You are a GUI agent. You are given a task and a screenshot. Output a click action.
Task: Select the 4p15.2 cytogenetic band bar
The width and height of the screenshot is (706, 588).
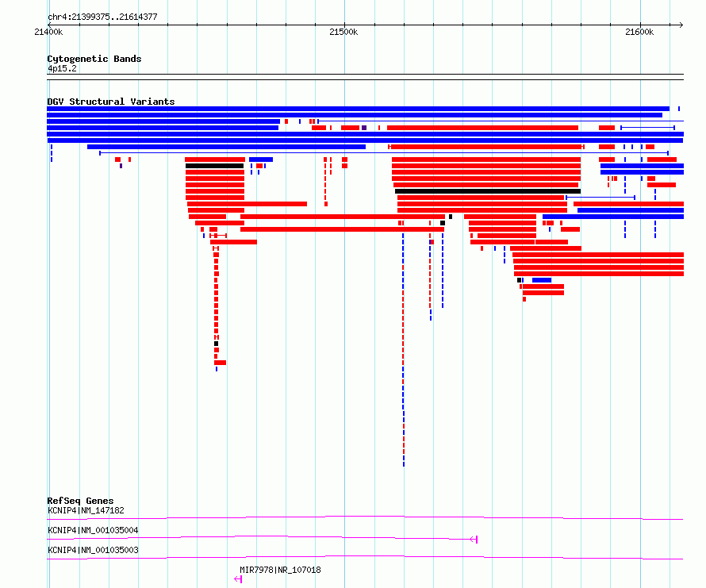365,77
